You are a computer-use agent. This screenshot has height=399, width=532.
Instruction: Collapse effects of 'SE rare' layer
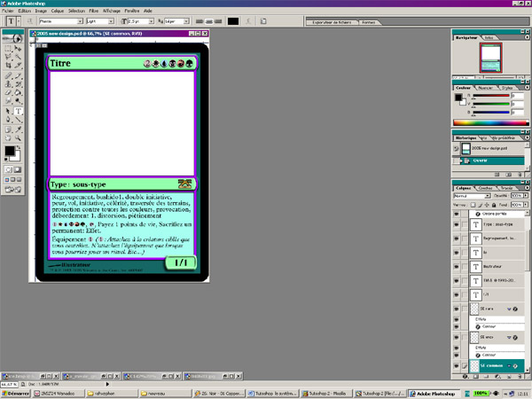[509, 309]
